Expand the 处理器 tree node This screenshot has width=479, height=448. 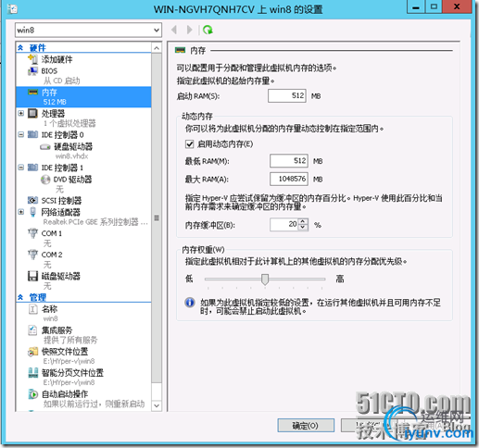21,113
